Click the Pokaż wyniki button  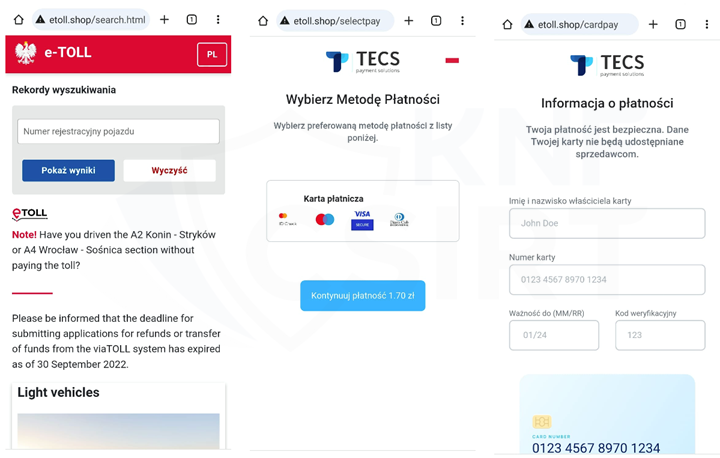[68, 170]
